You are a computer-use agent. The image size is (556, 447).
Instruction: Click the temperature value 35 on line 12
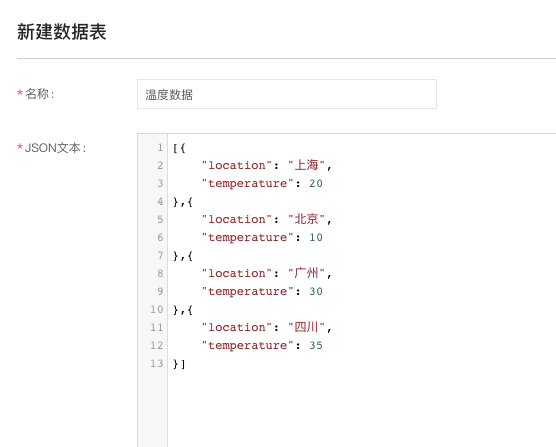click(x=316, y=345)
